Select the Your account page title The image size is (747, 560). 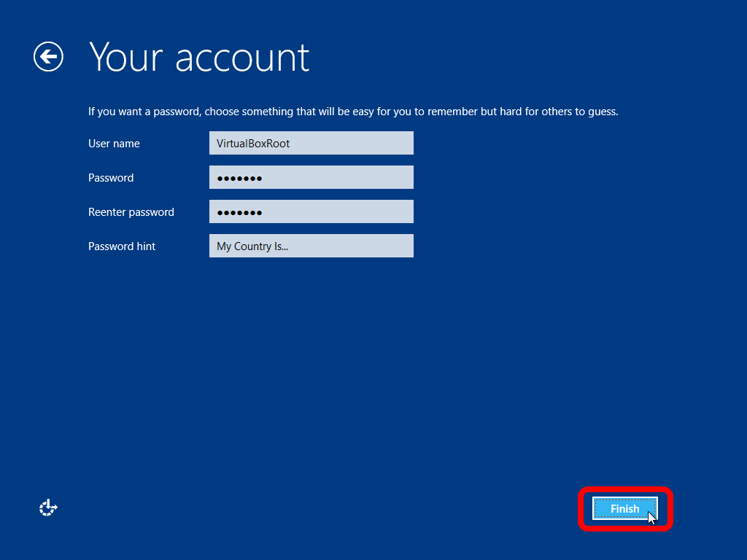[x=198, y=57]
